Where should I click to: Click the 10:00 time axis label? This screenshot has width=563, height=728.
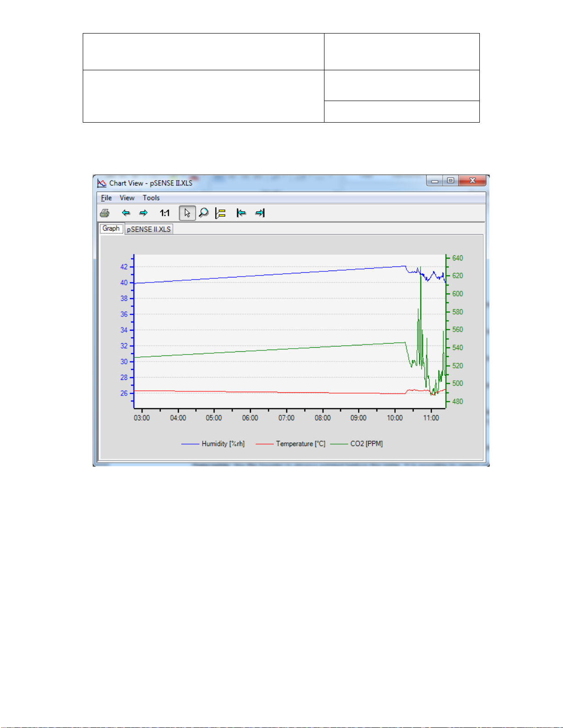pos(395,418)
